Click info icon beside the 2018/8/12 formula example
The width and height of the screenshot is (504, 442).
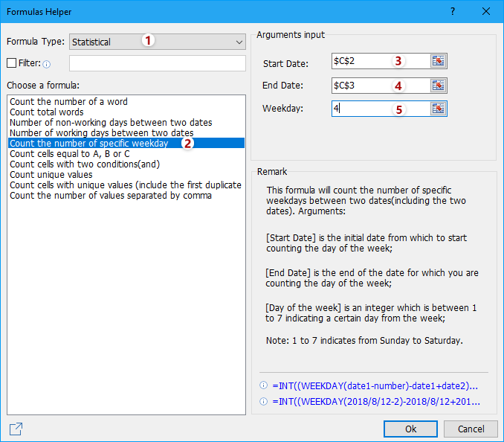coord(263,401)
